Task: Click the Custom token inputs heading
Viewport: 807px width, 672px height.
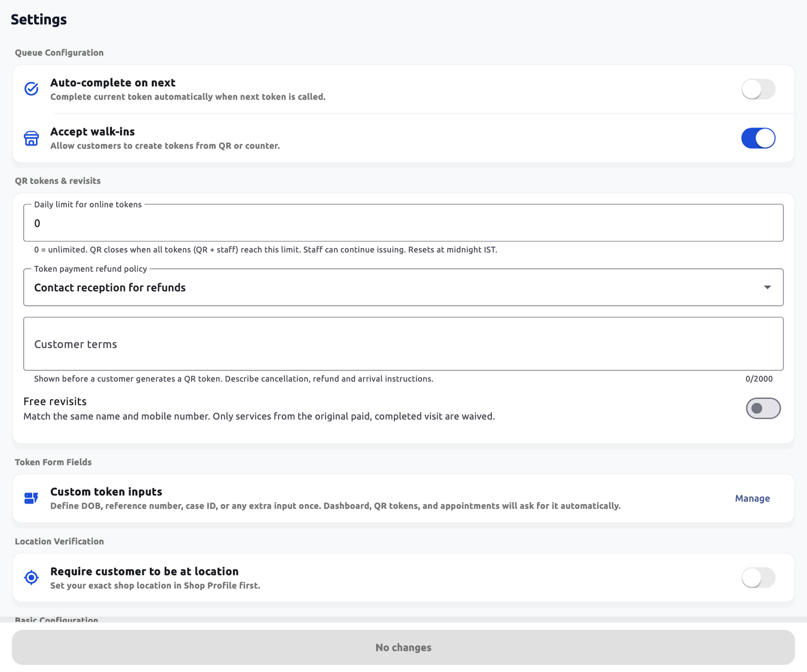Action: tap(106, 492)
